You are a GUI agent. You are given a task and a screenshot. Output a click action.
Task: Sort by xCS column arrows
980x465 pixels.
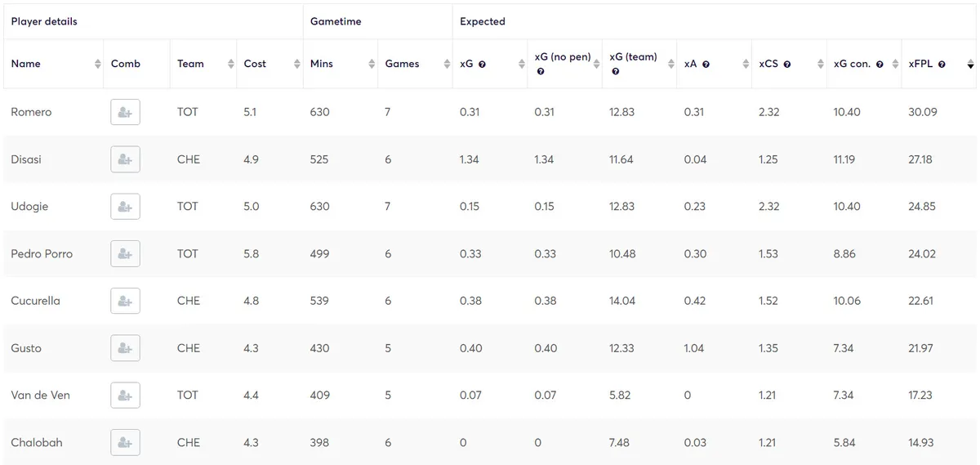821,64
